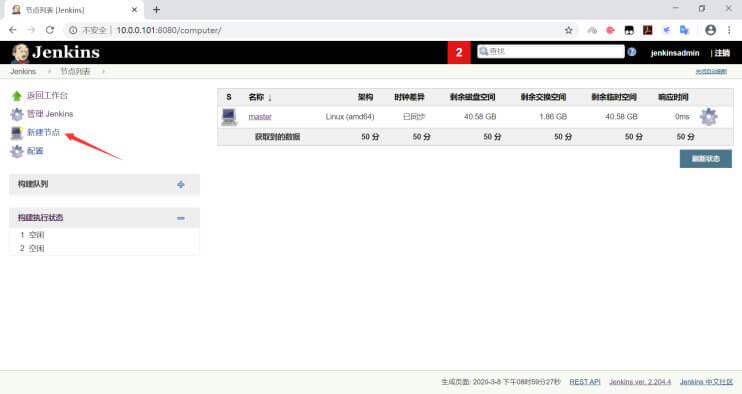Open the REST API link

[x=584, y=382]
